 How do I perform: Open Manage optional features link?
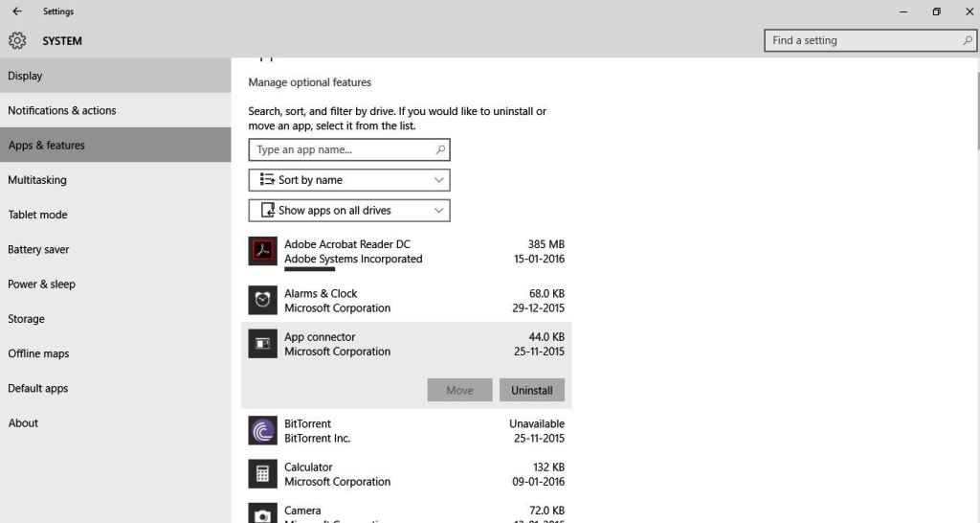(x=309, y=82)
